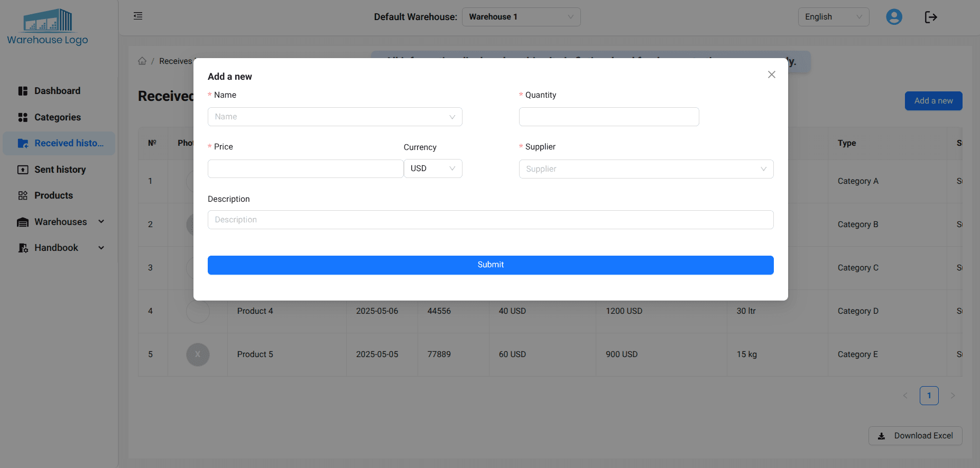Open Warehouses menu item
Screen dimensions: 980x468
(x=59, y=222)
